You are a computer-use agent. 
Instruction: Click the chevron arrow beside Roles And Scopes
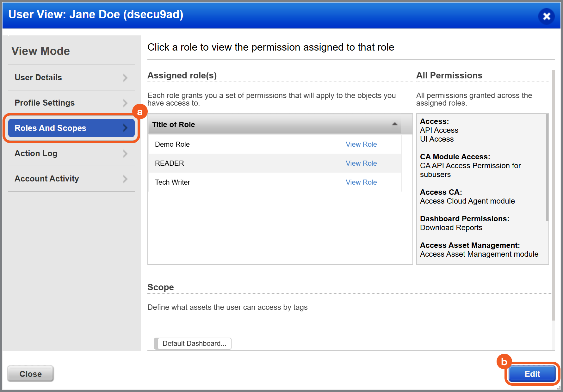125,128
